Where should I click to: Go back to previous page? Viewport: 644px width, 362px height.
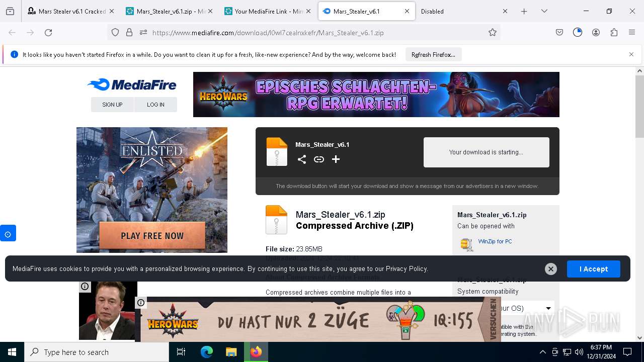pyautogui.click(x=12, y=33)
